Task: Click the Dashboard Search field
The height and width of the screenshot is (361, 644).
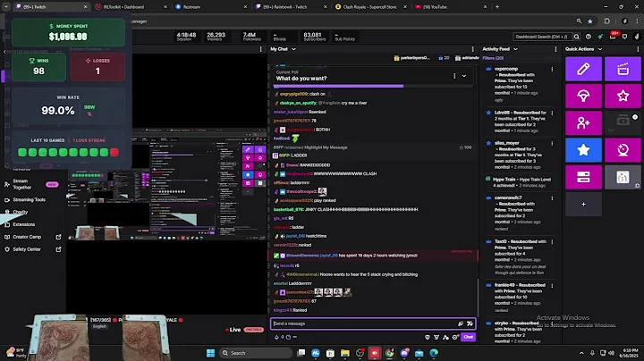Action: [541, 37]
